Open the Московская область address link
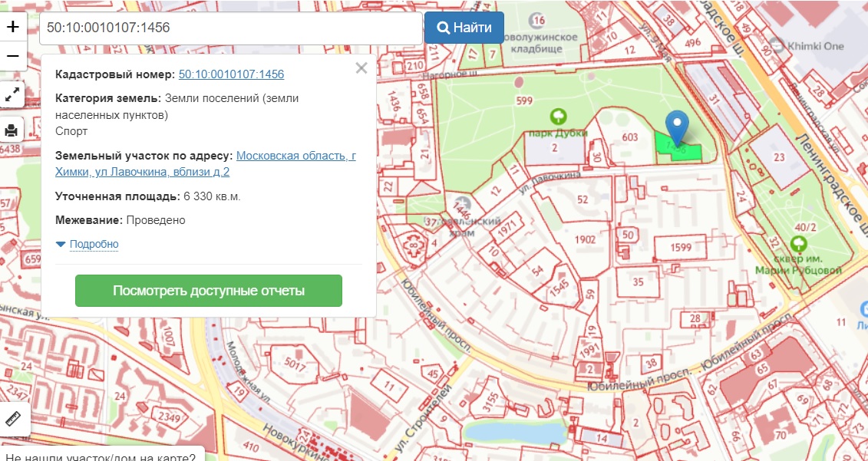 tap(295, 156)
